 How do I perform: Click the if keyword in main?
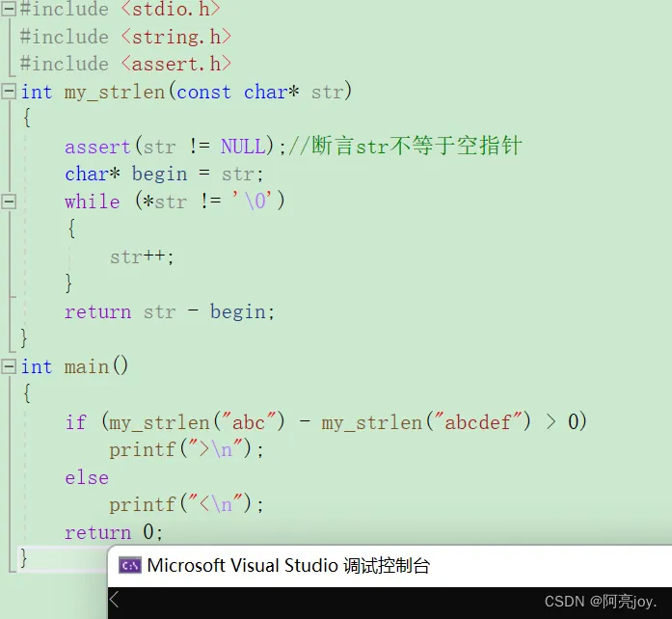[76, 422]
